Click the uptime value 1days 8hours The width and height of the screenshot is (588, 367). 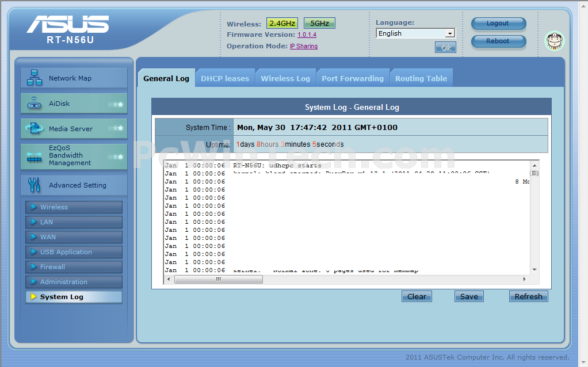[290, 144]
